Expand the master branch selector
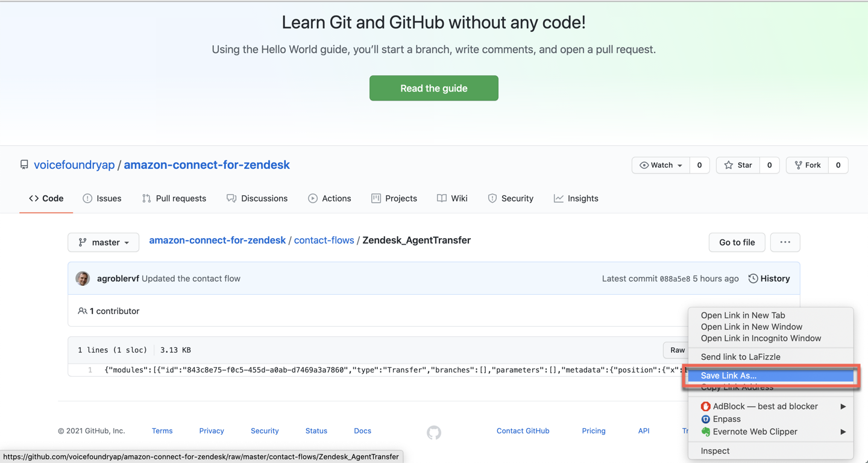Screen dimensions: 868x463 click(104, 242)
